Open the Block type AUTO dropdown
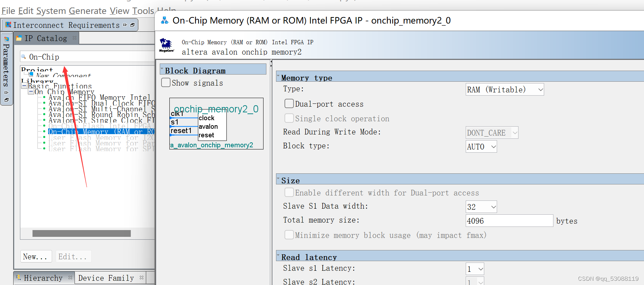 pos(481,147)
